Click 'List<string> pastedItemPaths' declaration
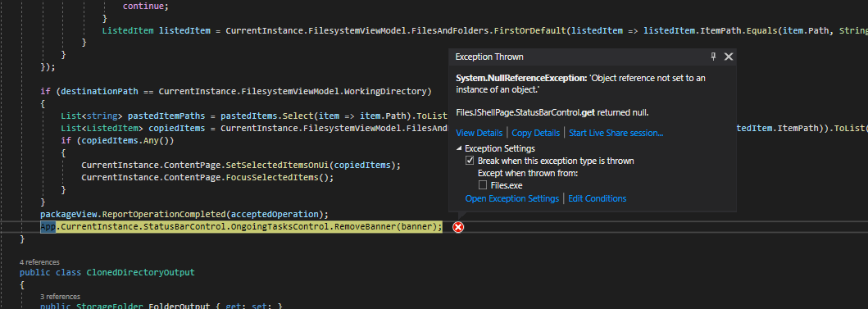The height and width of the screenshot is (309, 868). point(138,116)
